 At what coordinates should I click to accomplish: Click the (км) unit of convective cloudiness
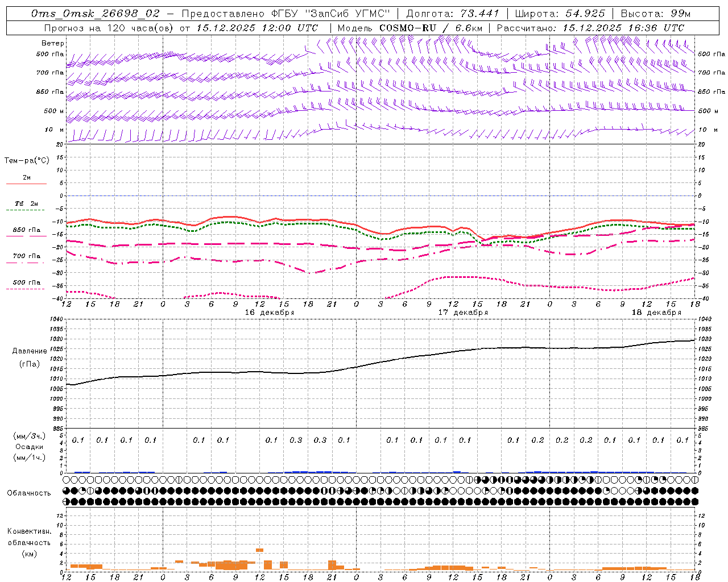click(x=29, y=554)
